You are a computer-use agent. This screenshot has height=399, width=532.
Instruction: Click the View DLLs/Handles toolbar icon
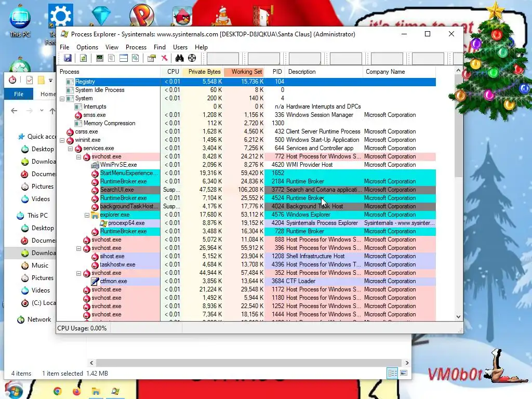pyautogui.click(x=136, y=58)
